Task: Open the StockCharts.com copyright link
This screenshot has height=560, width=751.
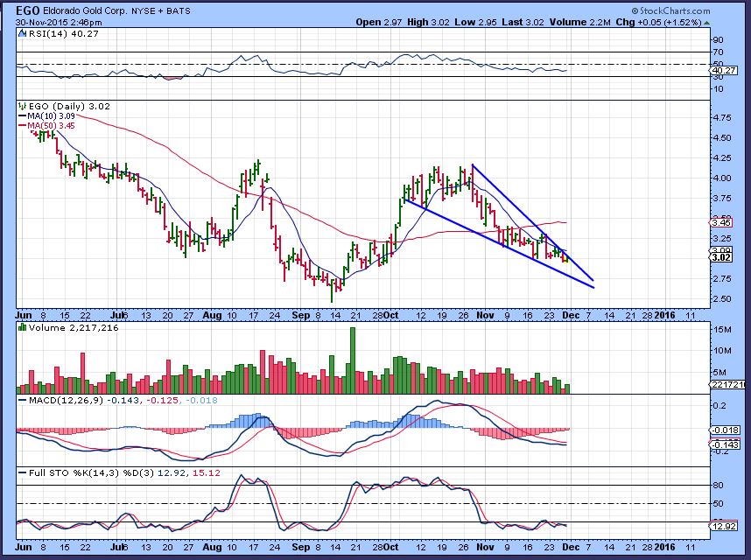Action: (x=670, y=10)
